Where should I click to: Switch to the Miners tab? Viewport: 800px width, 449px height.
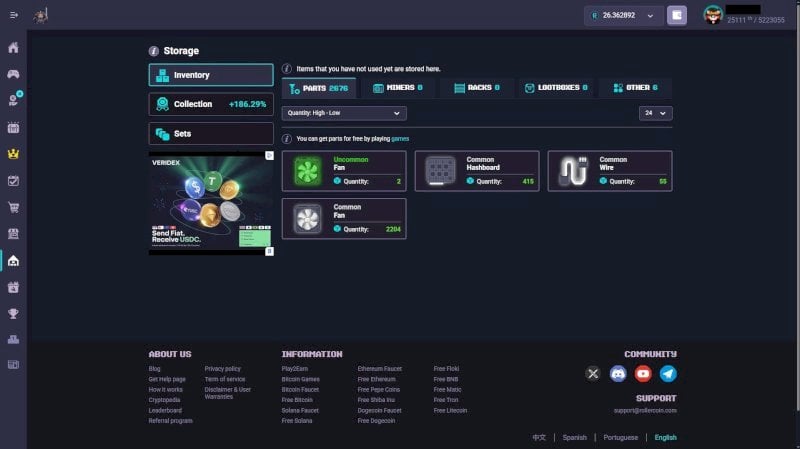point(397,88)
